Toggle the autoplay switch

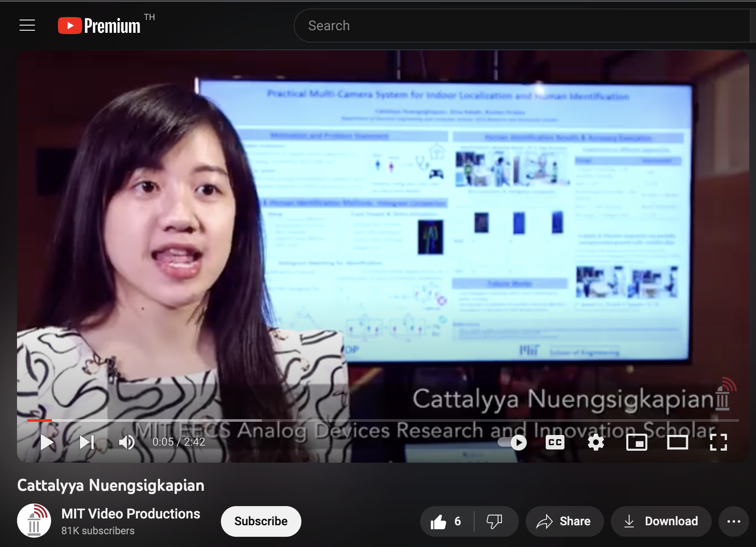[513, 443]
